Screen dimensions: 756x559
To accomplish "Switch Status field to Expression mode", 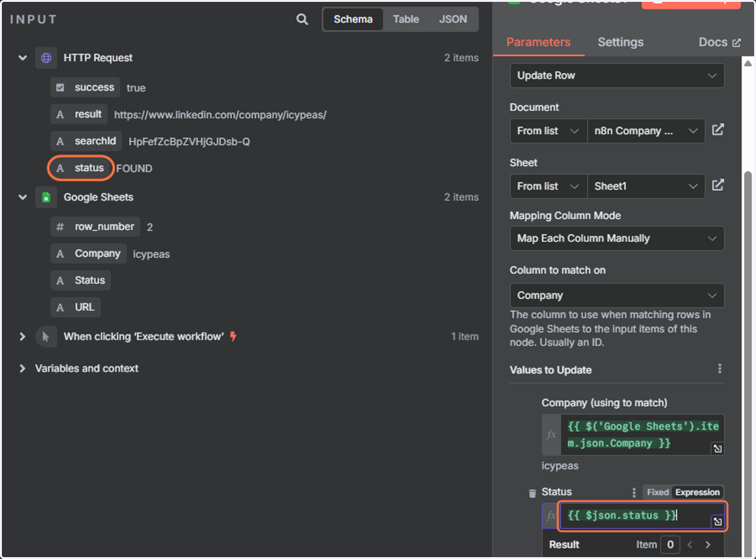I will (x=697, y=492).
